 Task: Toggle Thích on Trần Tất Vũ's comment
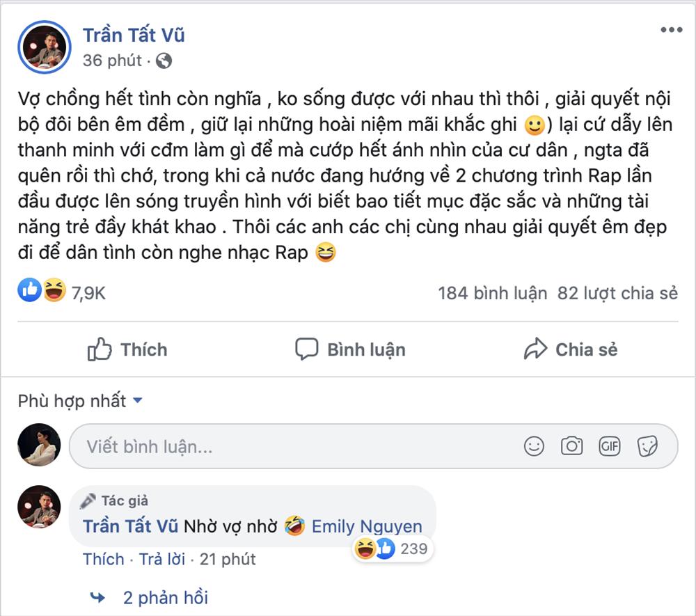(103, 559)
